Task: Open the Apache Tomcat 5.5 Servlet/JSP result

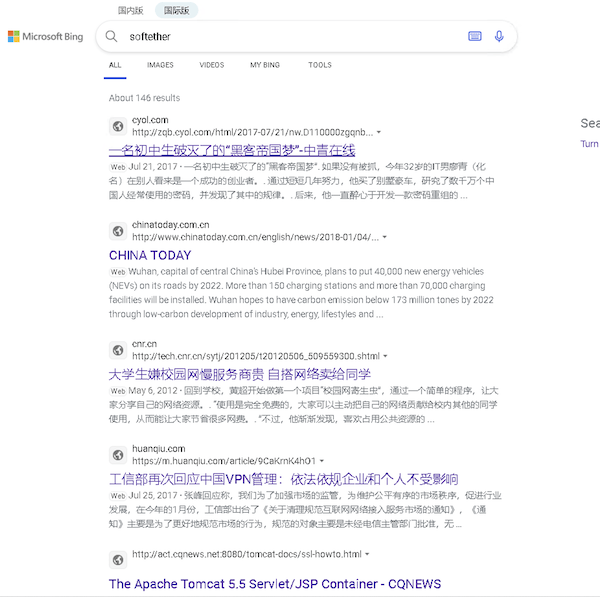Action: (275, 584)
